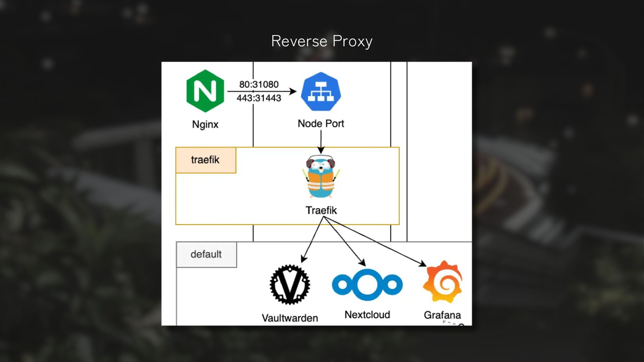This screenshot has width=644, height=362.
Task: Click the blue Node Port icon
Action: click(321, 92)
